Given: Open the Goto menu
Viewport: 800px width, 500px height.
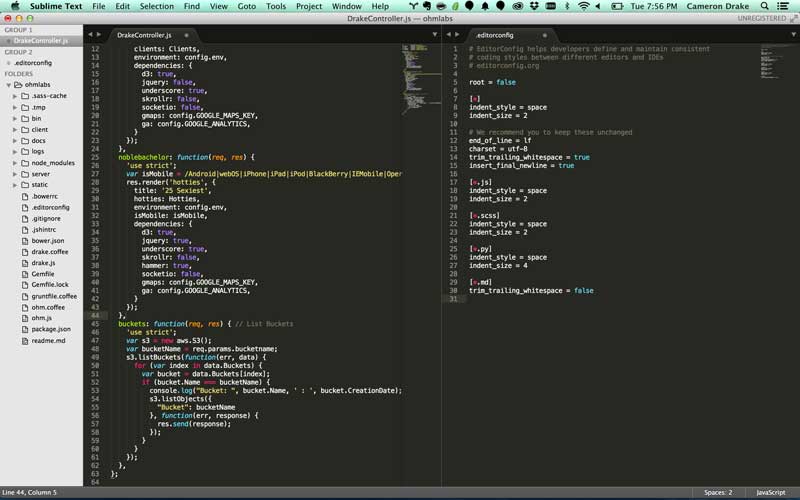Looking at the screenshot, I should pos(246,6).
